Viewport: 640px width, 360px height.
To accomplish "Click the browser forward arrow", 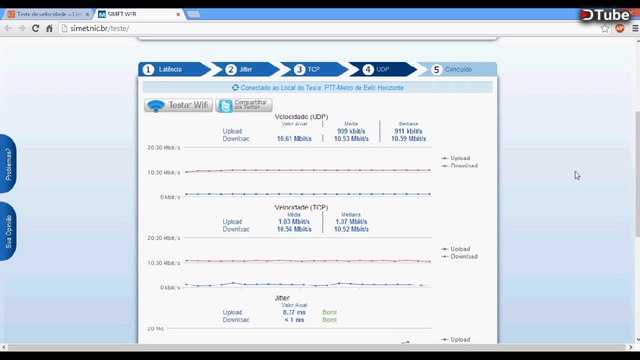I will pos(22,28).
